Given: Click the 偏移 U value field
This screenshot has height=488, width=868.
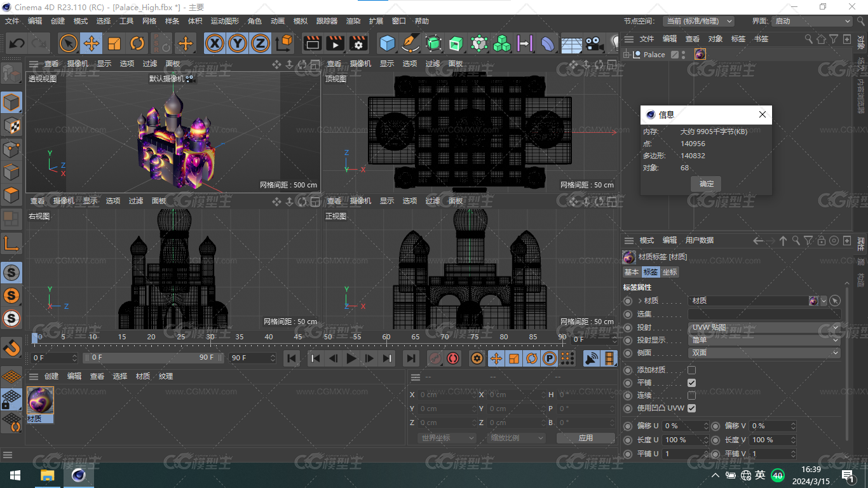Looking at the screenshot, I should pyautogui.click(x=685, y=426).
